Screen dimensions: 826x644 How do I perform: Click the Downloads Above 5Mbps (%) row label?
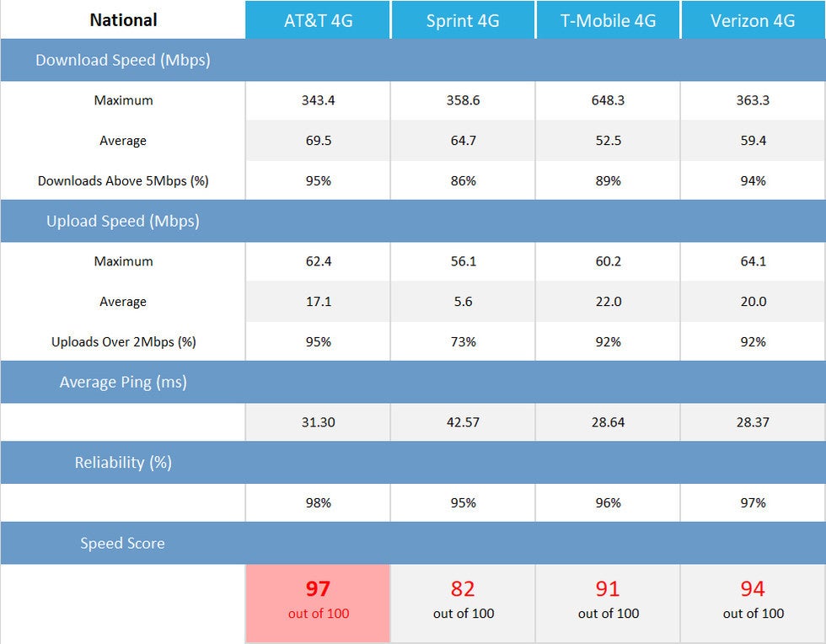[123, 181]
